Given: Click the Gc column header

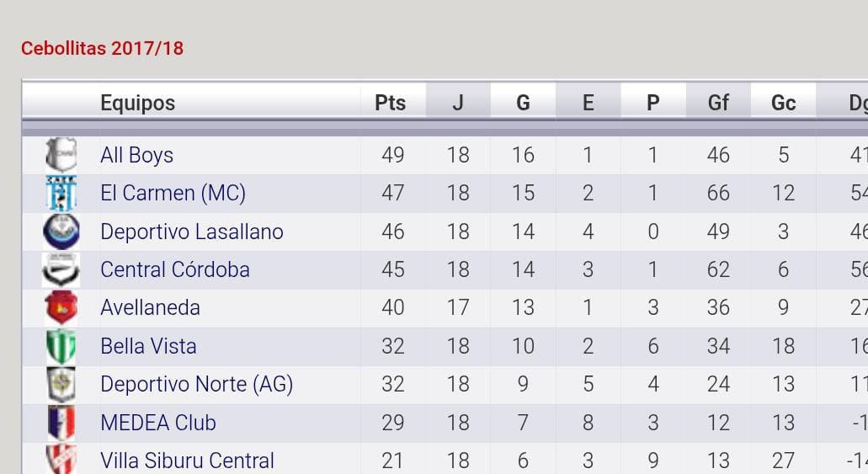Looking at the screenshot, I should point(783,103).
